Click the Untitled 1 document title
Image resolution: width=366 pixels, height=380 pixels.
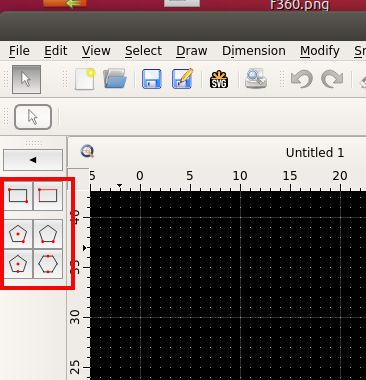pos(315,153)
